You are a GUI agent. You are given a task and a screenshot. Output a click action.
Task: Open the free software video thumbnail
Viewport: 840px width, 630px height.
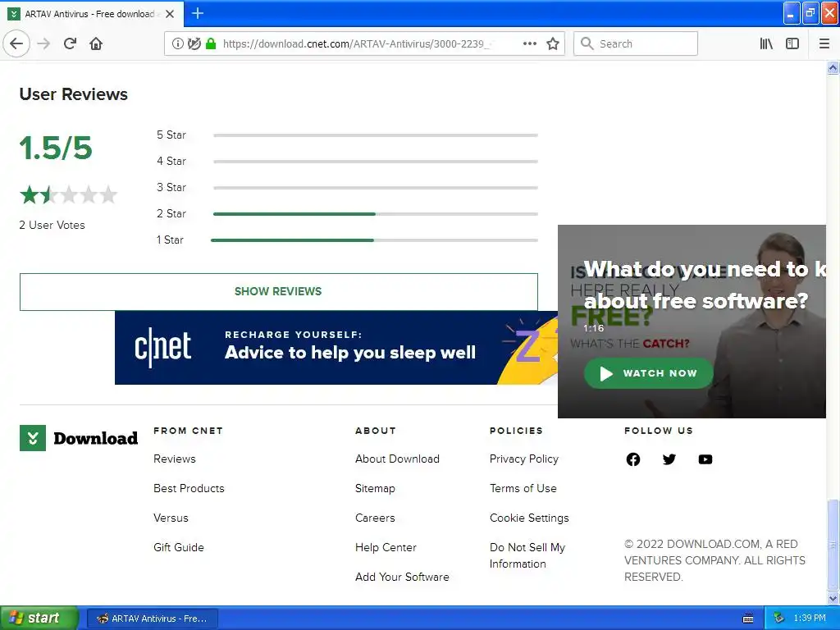pyautogui.click(x=692, y=322)
